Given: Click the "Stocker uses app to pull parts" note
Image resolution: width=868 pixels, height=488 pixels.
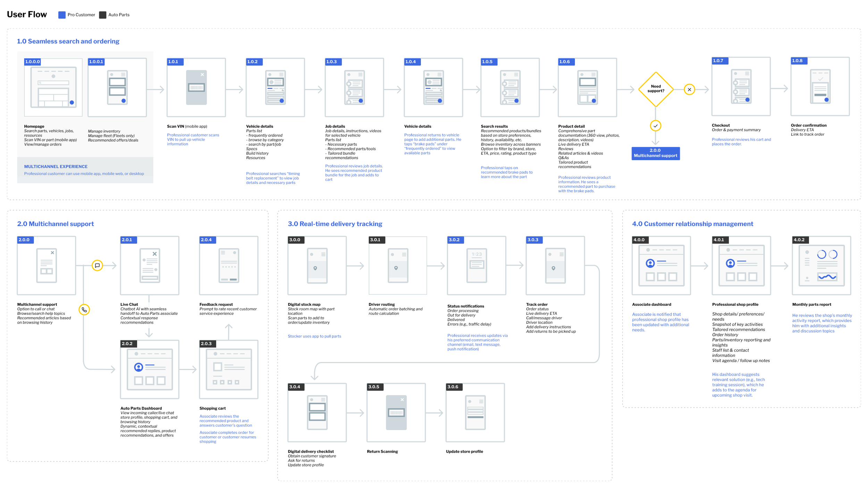Looking at the screenshot, I should (314, 336).
